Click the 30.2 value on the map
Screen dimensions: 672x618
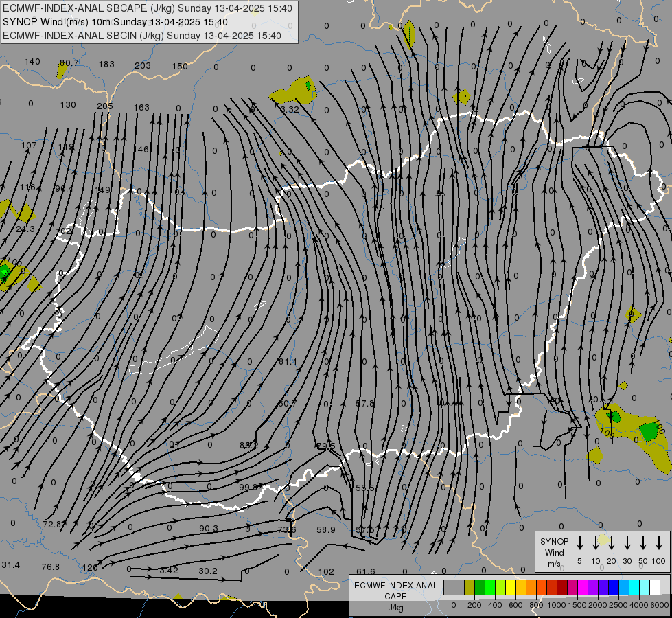point(208,571)
